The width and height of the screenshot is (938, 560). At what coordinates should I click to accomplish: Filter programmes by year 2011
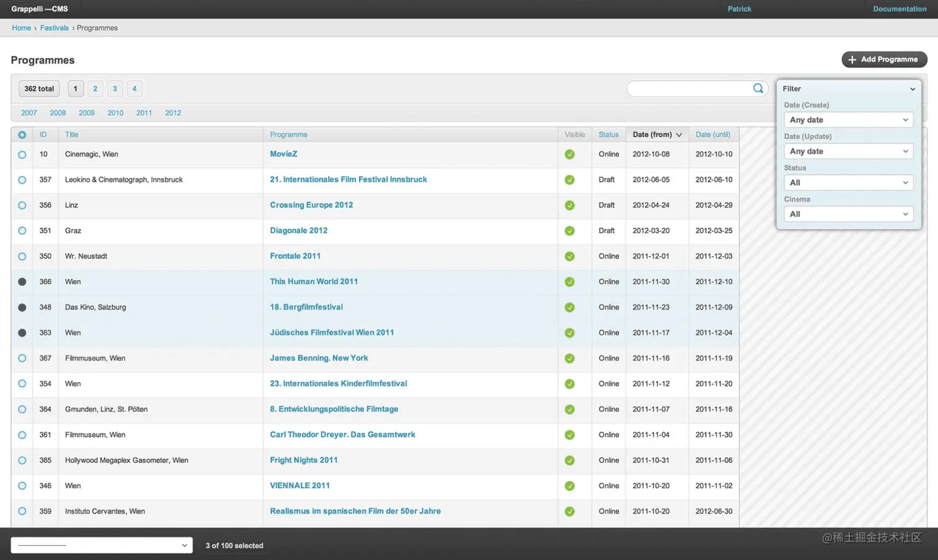tap(144, 113)
